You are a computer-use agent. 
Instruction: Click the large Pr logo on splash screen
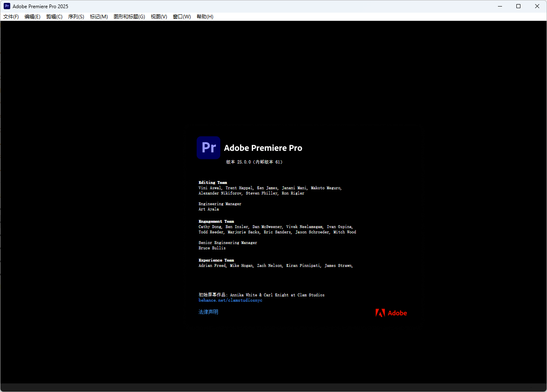pos(208,148)
